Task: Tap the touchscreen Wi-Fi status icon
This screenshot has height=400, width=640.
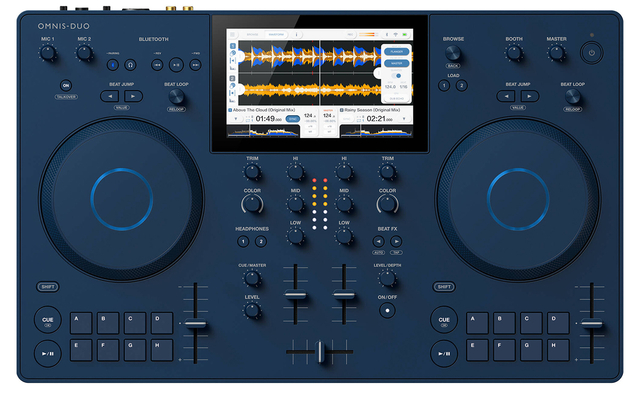Action: tap(396, 35)
